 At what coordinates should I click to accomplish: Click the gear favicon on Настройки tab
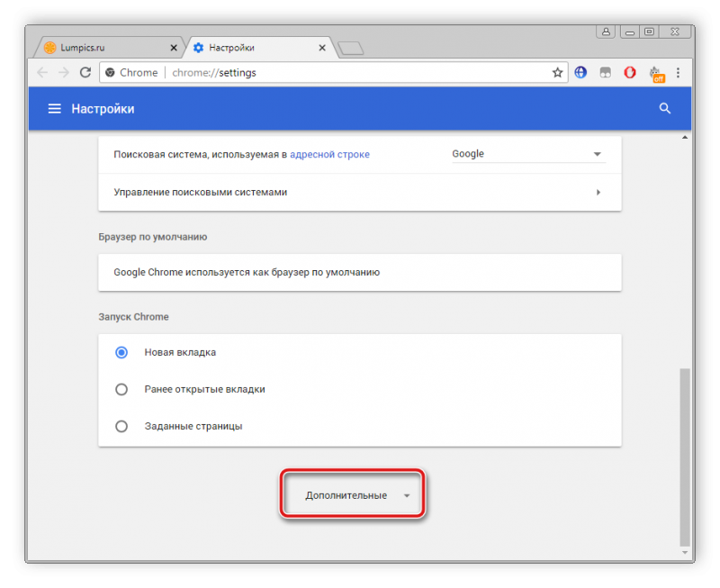click(x=198, y=48)
